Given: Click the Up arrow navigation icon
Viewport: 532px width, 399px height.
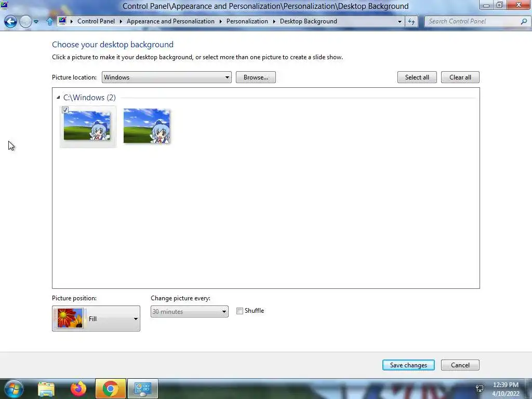Looking at the screenshot, I should click(x=49, y=21).
